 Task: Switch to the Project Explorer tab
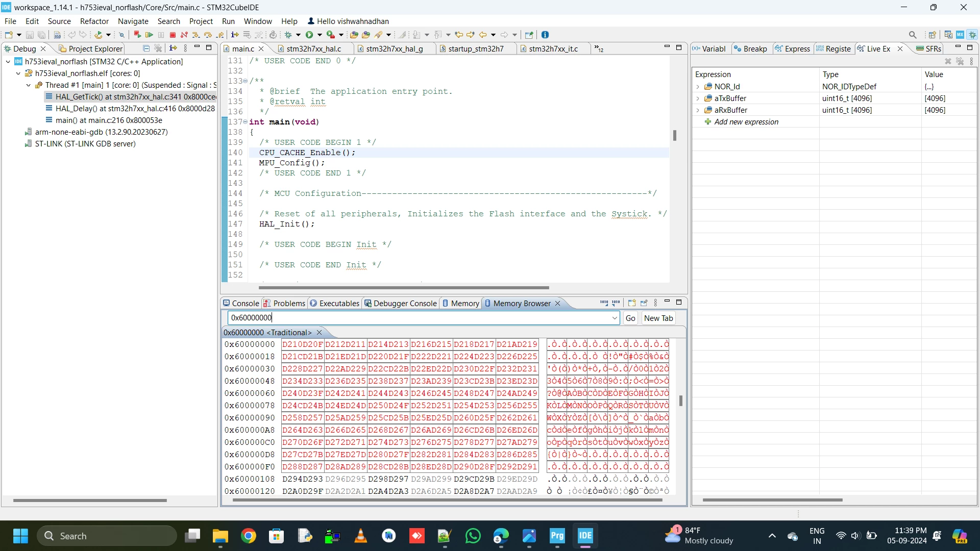(x=91, y=48)
